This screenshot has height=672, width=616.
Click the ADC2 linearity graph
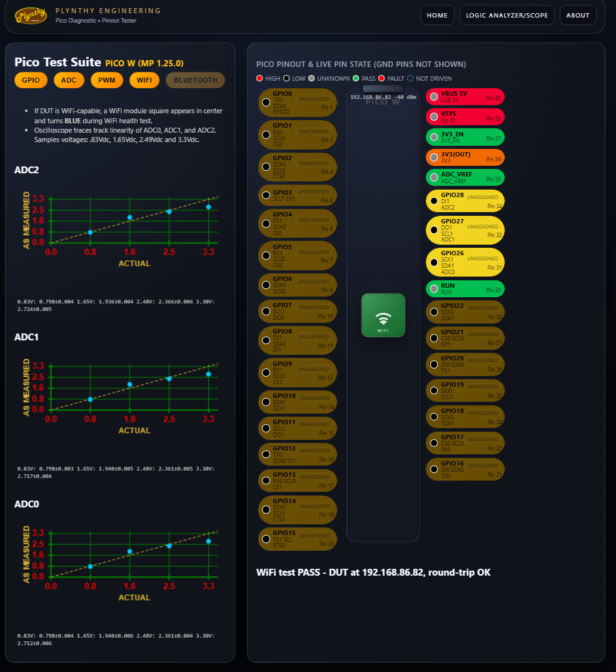(x=120, y=229)
